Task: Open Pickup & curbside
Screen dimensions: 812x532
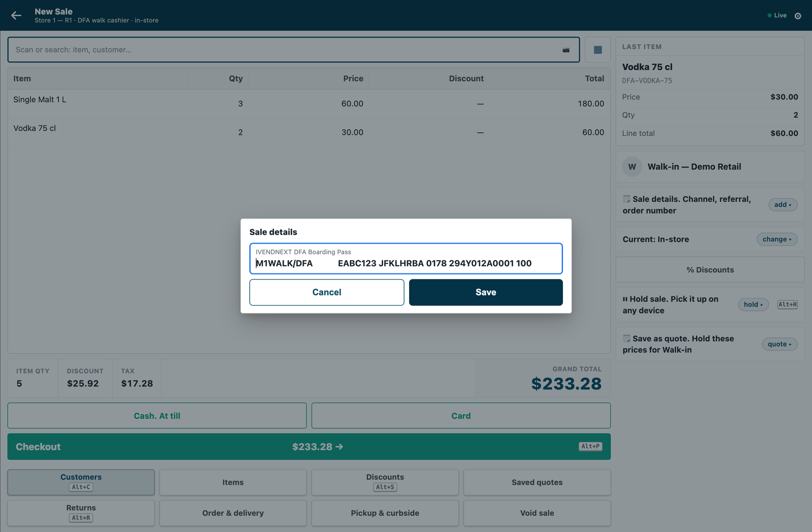Action: coord(385,513)
